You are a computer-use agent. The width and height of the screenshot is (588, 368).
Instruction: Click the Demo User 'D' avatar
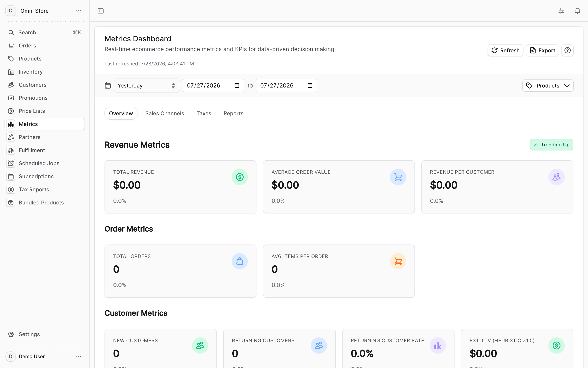[x=10, y=356]
